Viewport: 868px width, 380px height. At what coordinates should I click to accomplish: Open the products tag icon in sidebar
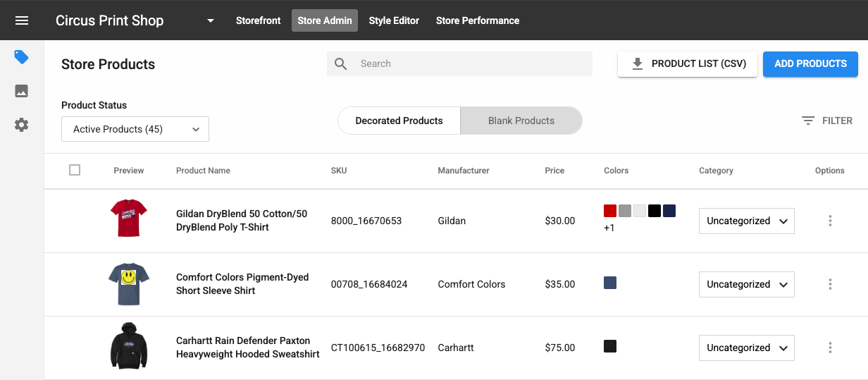22,57
